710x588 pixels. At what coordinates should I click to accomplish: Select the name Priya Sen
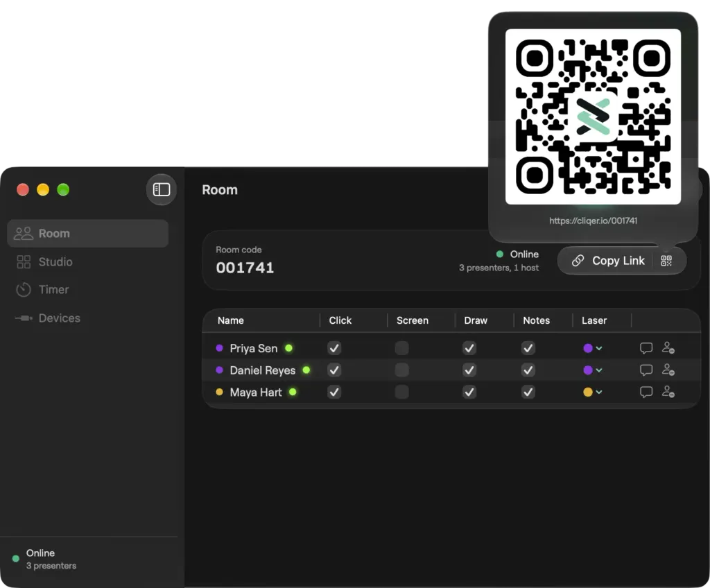pyautogui.click(x=254, y=348)
